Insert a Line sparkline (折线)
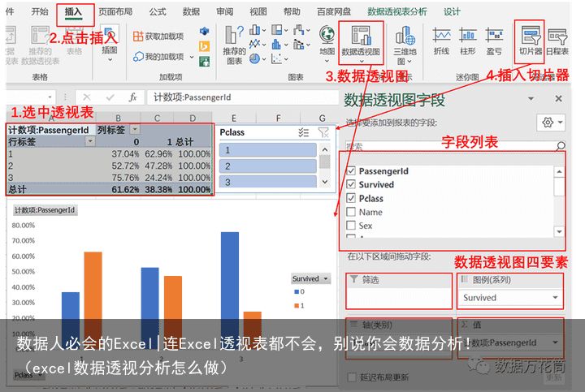 click(x=442, y=41)
